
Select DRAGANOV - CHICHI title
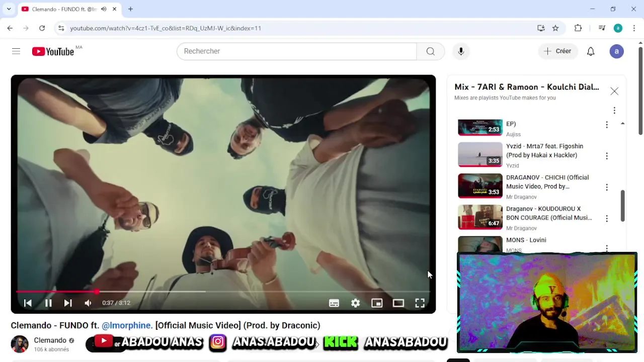[547, 182]
